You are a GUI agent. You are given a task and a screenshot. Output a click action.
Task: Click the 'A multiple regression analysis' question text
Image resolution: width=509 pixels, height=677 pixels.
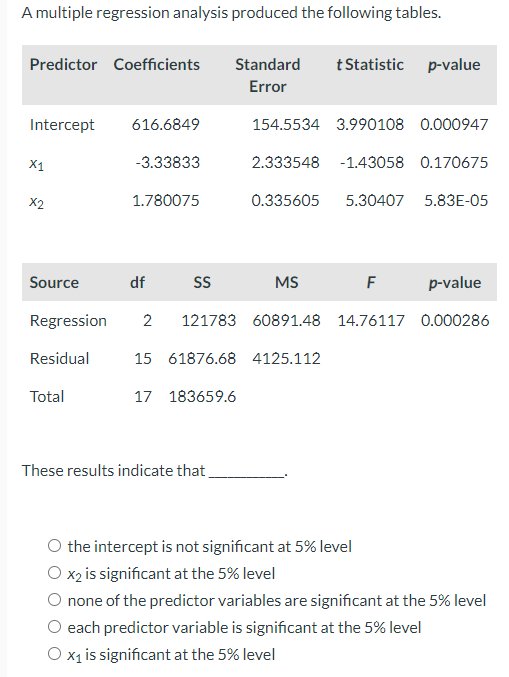click(231, 13)
